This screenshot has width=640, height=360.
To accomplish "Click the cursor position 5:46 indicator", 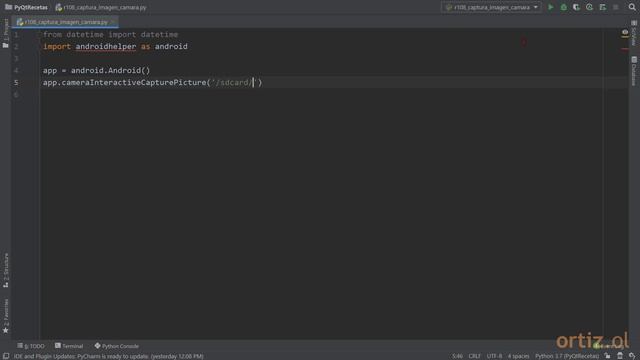I will [x=458, y=356].
